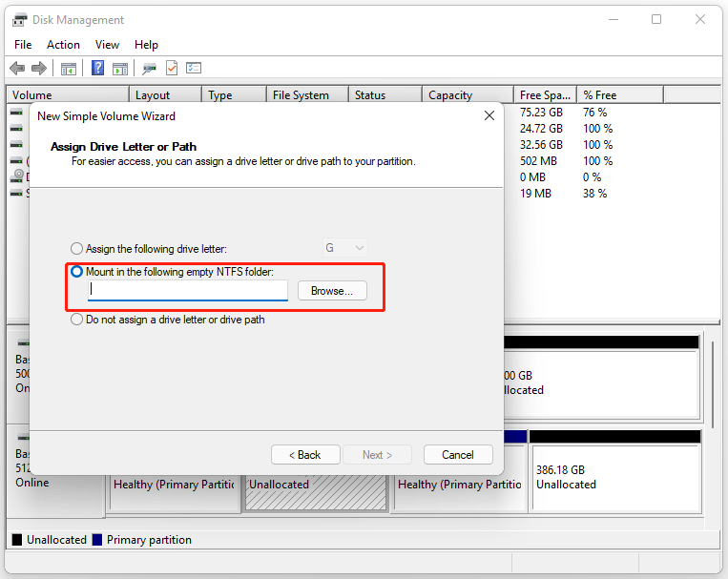Select 'Assign the following drive letter' radio button
Image resolution: width=728 pixels, height=579 pixels.
[76, 248]
